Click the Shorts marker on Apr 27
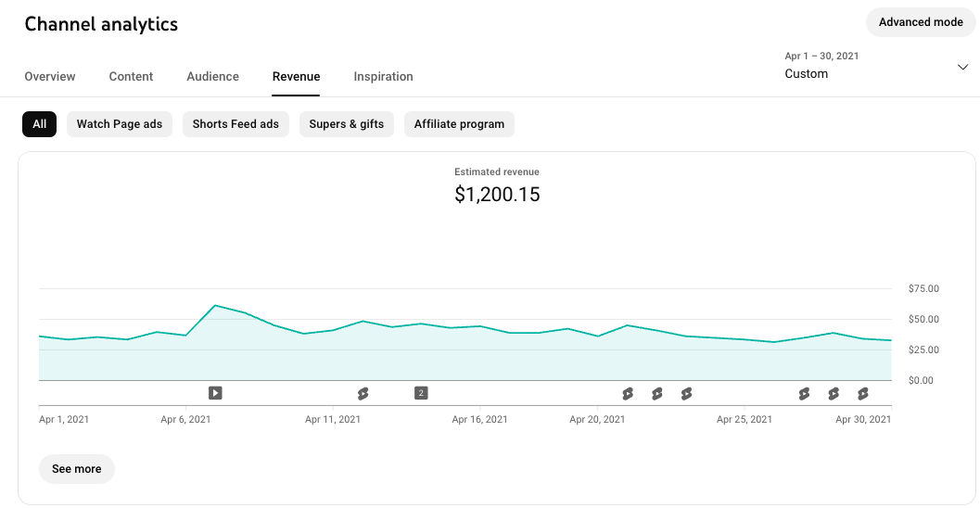 tap(804, 393)
